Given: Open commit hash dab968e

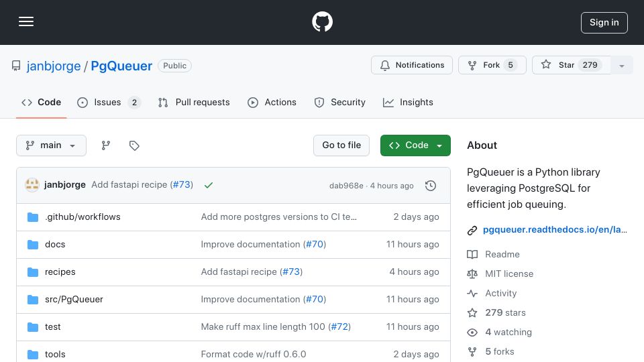Looking at the screenshot, I should tap(346, 186).
